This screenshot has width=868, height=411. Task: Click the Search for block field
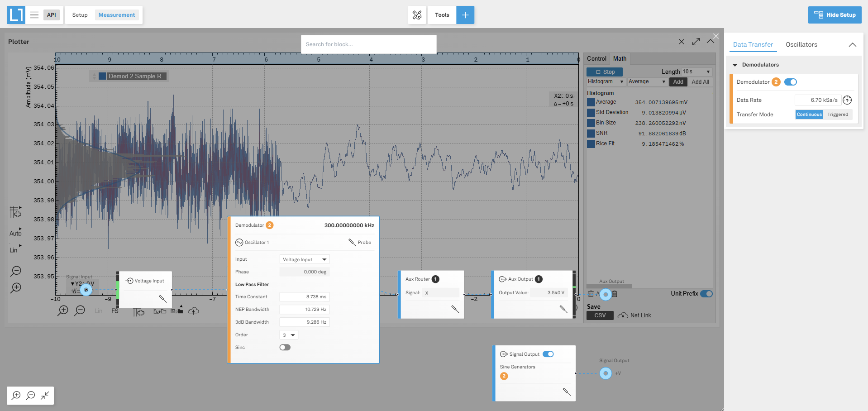(369, 44)
